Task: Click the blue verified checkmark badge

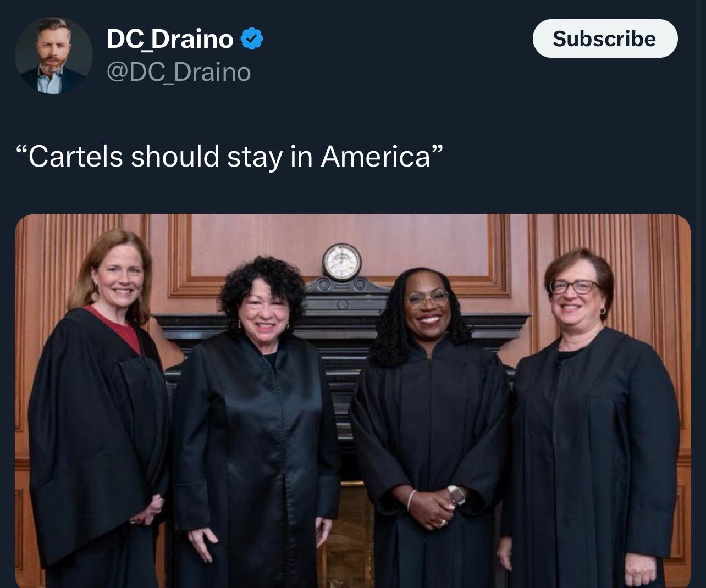Action: (252, 39)
